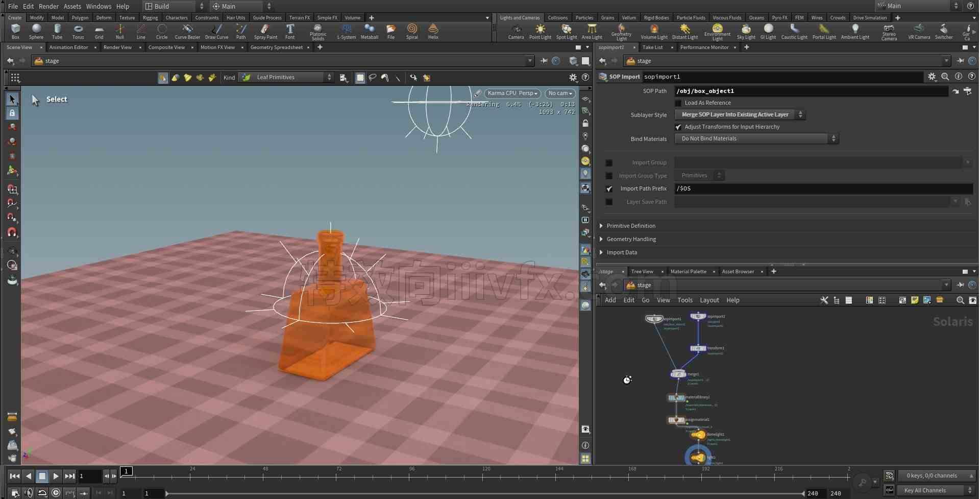Open the Bind Materials dropdown
Screen dimensions: 980x499
click(756, 139)
